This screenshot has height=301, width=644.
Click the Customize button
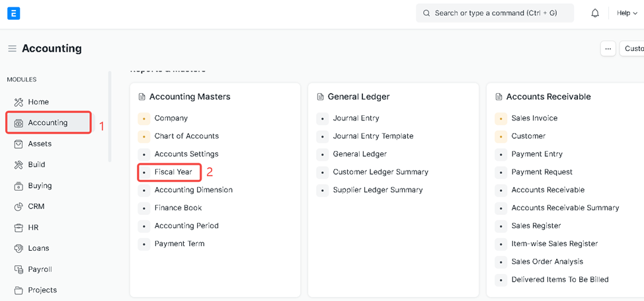(x=633, y=49)
